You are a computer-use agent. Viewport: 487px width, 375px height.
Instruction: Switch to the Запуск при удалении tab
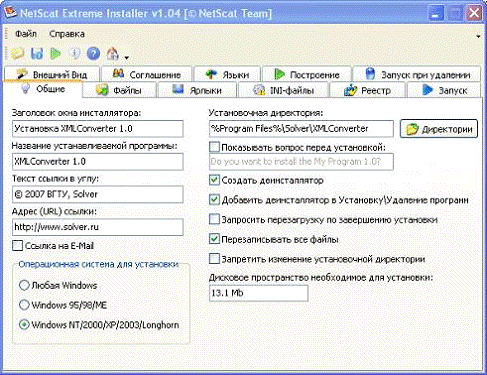tap(417, 74)
